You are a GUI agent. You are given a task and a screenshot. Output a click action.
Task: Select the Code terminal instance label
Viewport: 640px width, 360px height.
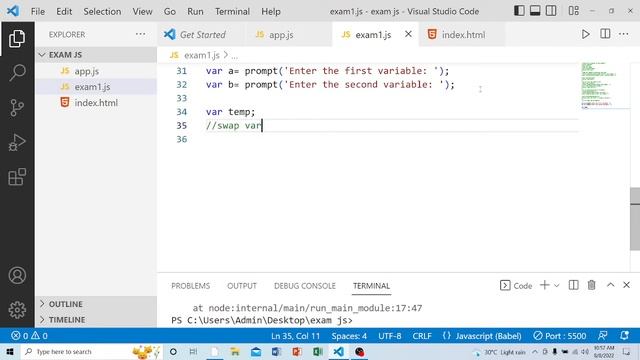516,286
